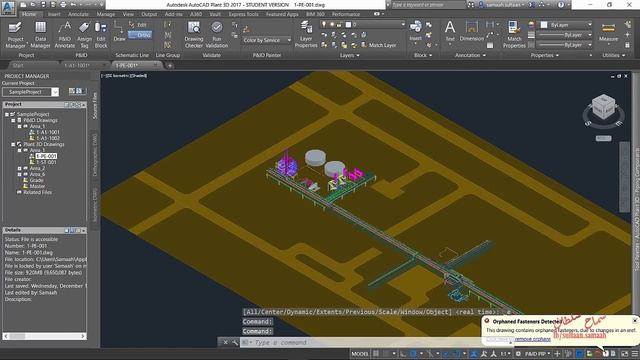Expand the Area_2 tree node
640x360 pixels.
click(19, 169)
